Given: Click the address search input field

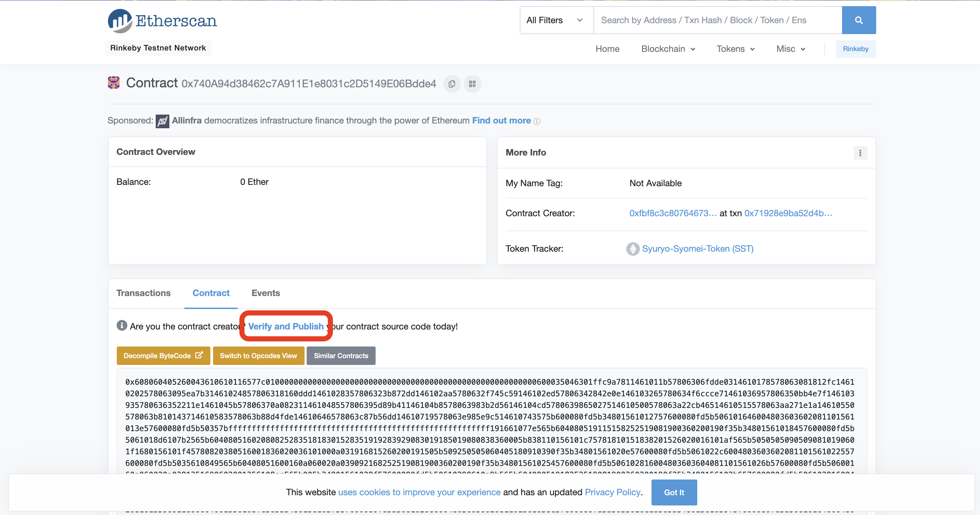Looking at the screenshot, I should pyautogui.click(x=717, y=20).
